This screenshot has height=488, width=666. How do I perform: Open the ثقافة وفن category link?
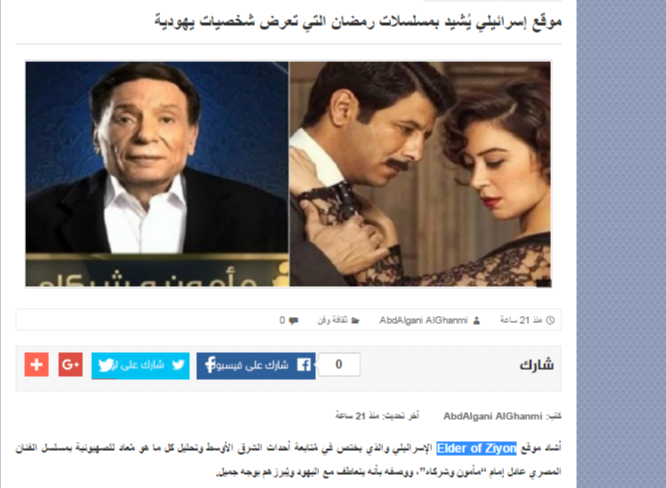click(333, 320)
